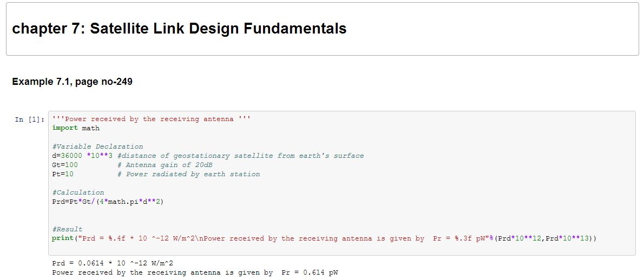Image resolution: width=644 pixels, height=280 pixels.
Task: Click the Pr = 0.614 pW output line
Action: (x=195, y=272)
